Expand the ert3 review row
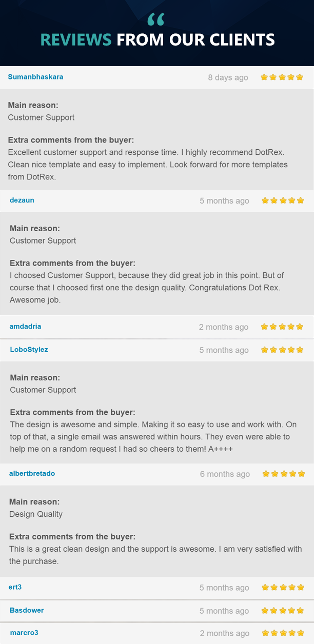 157,588
